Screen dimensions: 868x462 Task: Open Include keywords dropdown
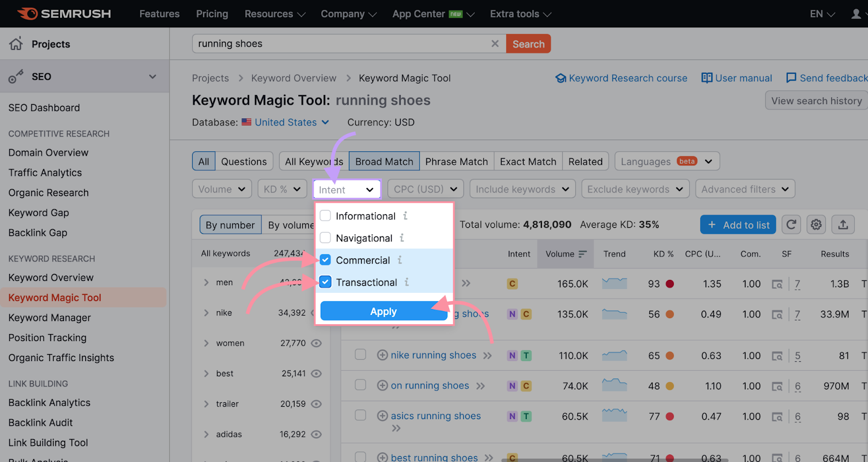[x=522, y=189]
